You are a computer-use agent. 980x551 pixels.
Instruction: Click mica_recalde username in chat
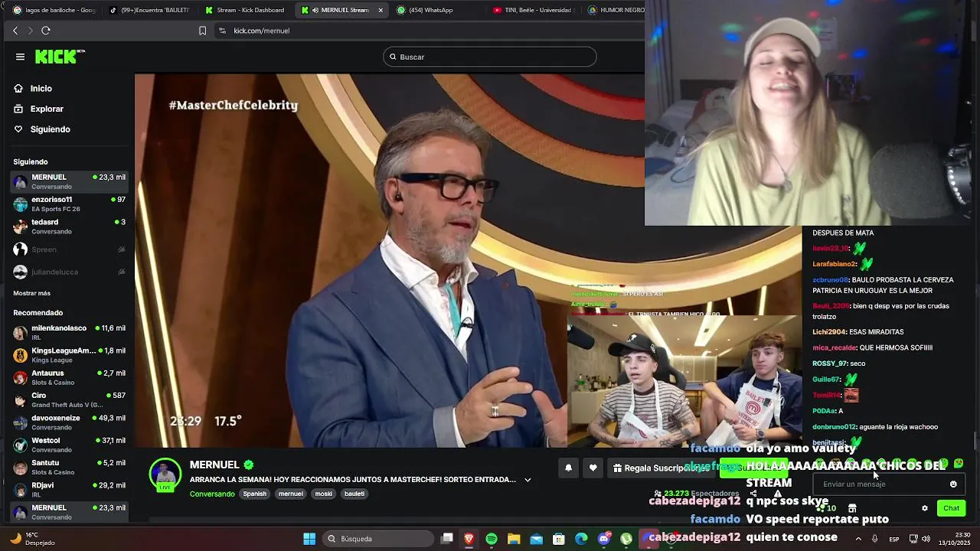834,347
